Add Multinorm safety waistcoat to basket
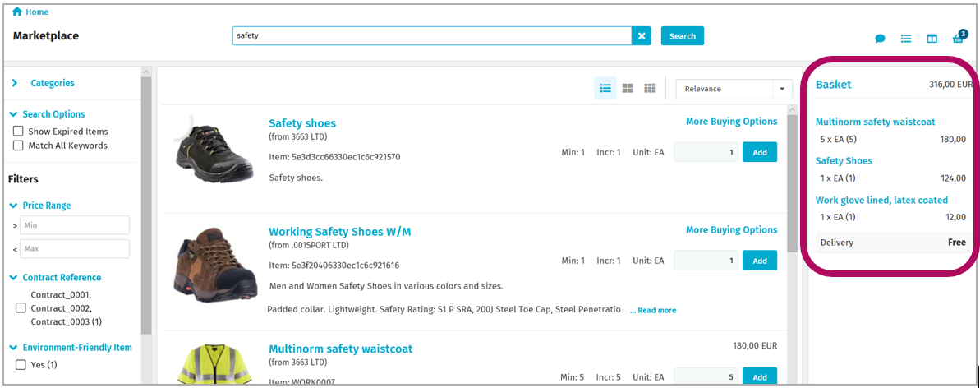Viewport: 980px width, 388px height. pos(759,376)
